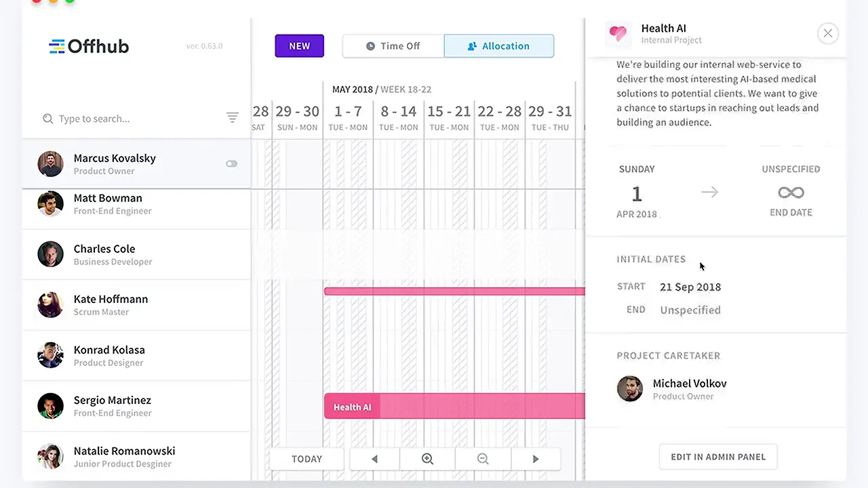
Task: Click the Type to search field
Action: [136, 119]
